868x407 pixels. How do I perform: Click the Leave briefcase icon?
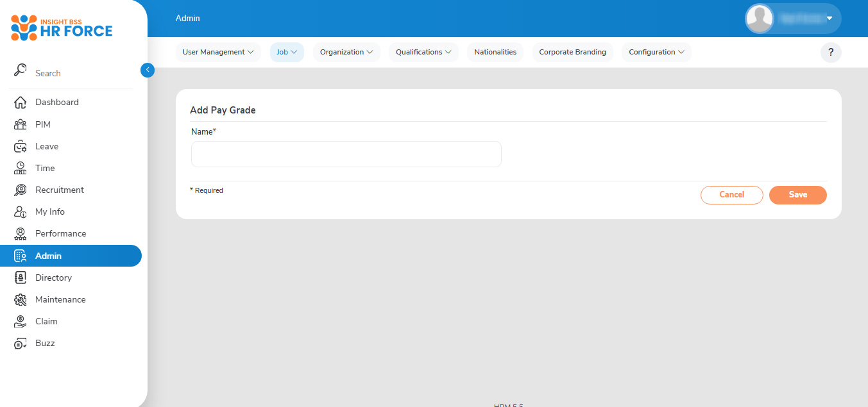coord(21,146)
